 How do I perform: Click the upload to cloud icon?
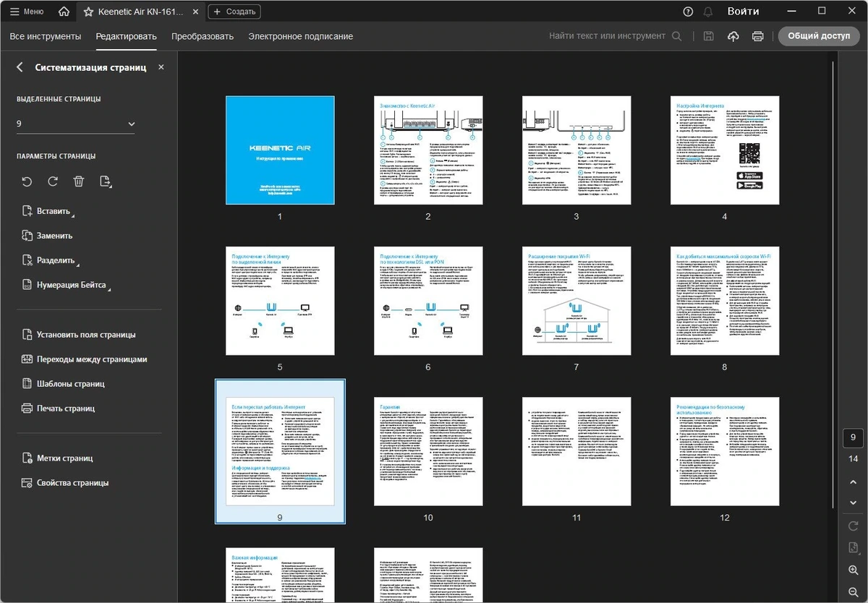click(733, 36)
